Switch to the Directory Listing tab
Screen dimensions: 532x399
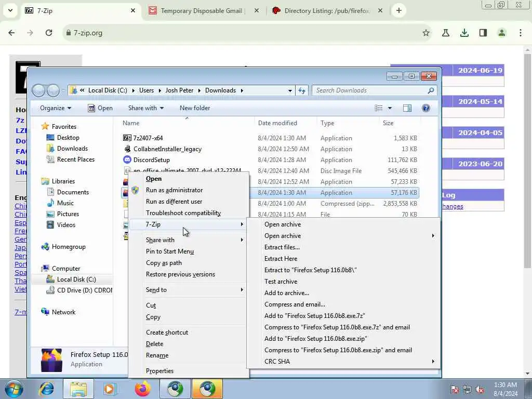326,11
